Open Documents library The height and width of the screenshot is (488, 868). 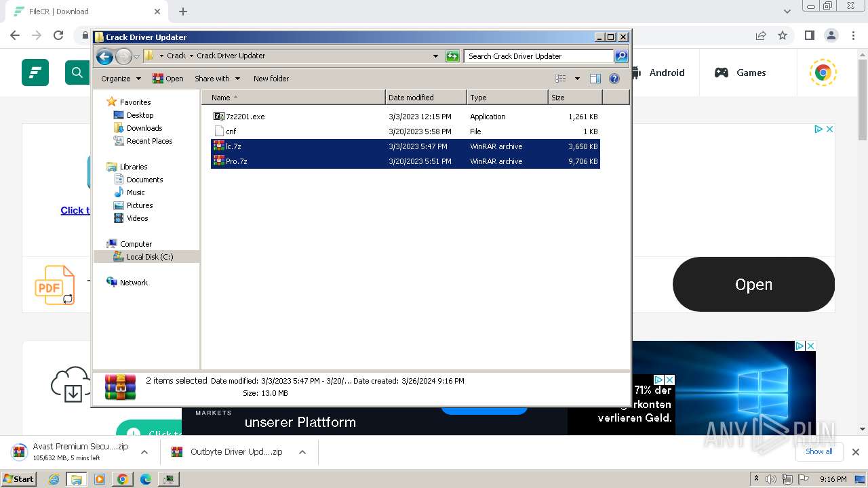(x=138, y=180)
